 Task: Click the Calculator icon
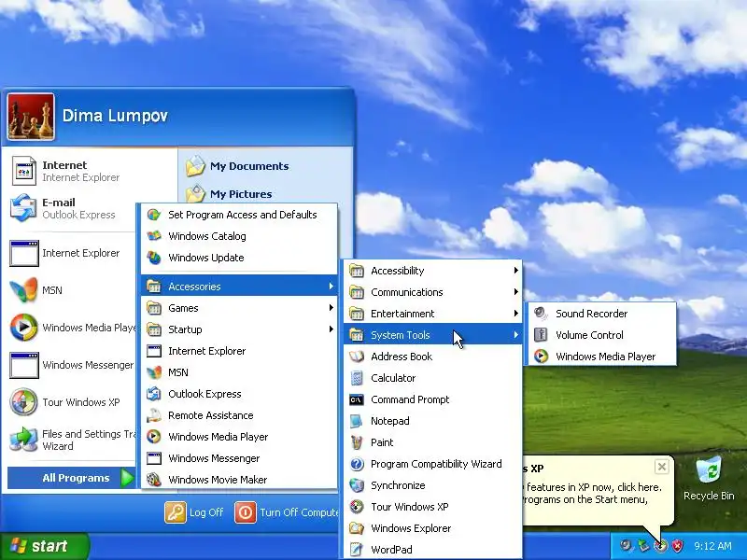tap(357, 378)
